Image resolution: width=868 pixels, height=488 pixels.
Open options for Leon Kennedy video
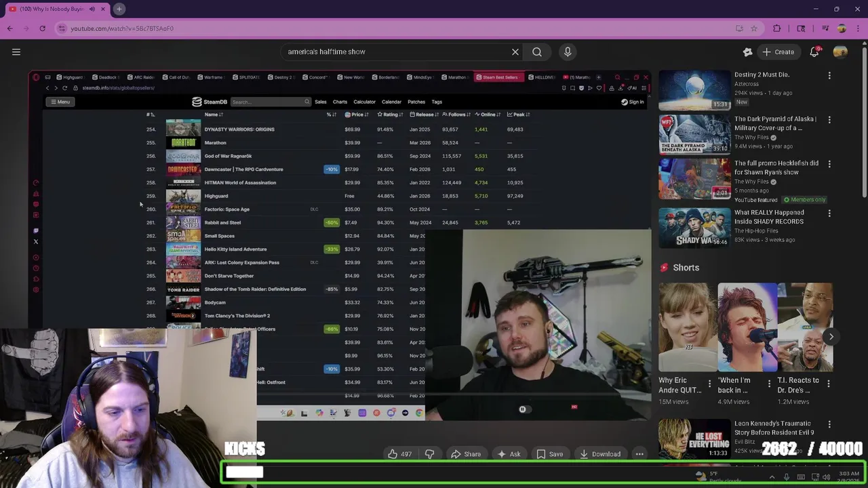click(x=829, y=425)
